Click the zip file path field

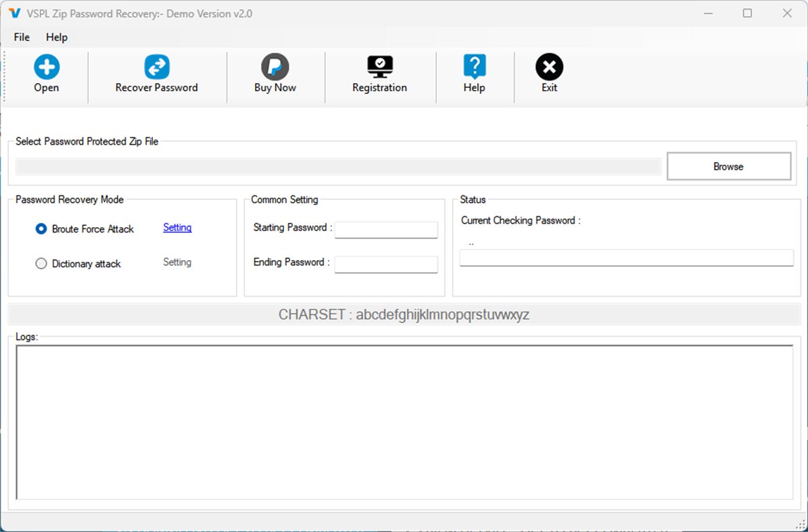pos(338,166)
